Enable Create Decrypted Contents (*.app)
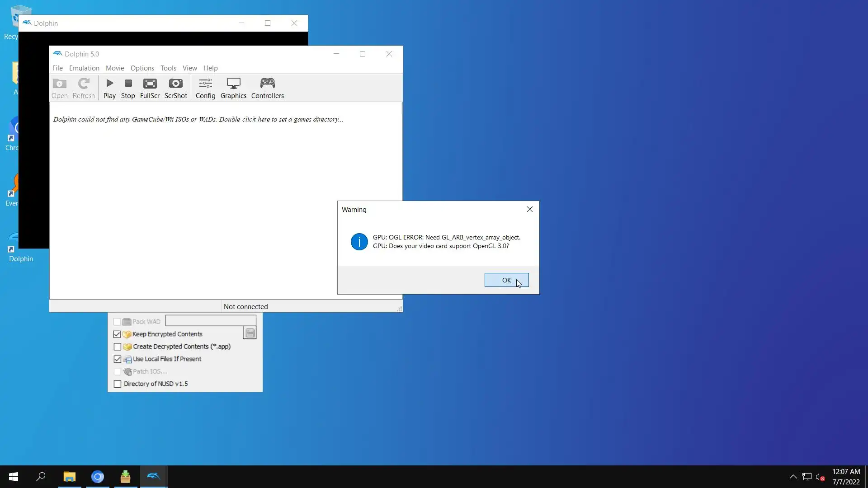 118,347
